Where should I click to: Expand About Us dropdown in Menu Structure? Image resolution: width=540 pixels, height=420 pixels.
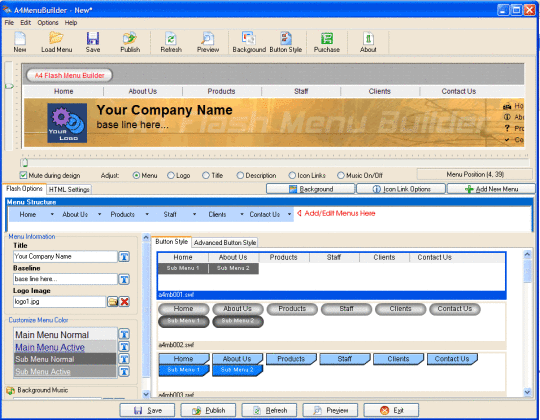tap(100, 214)
